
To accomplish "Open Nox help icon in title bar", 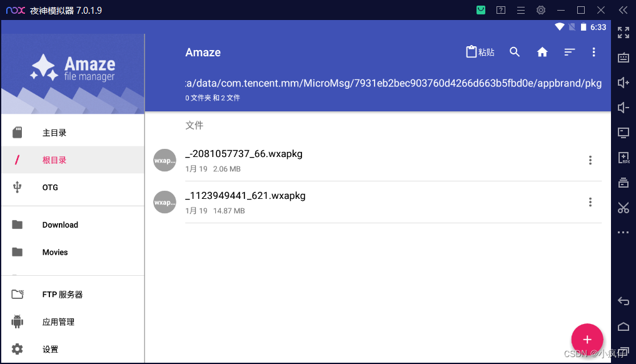I will click(501, 10).
